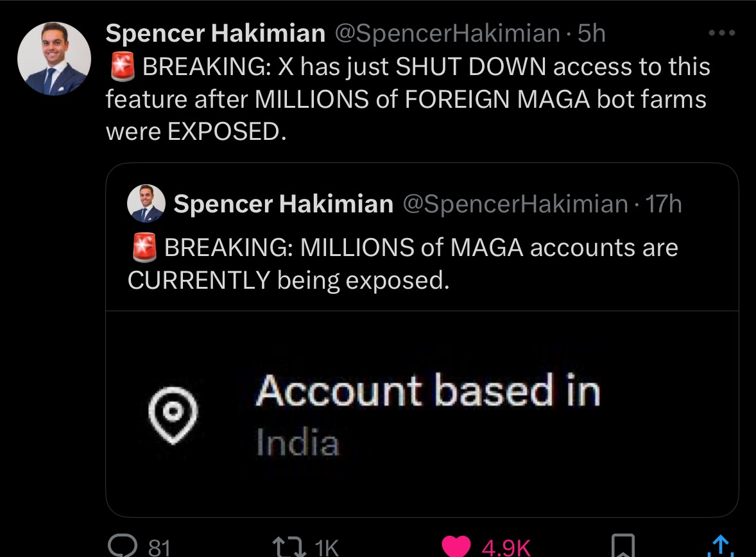The image size is (756, 557).
Task: Open the 5h timestamp link
Action: click(x=592, y=33)
